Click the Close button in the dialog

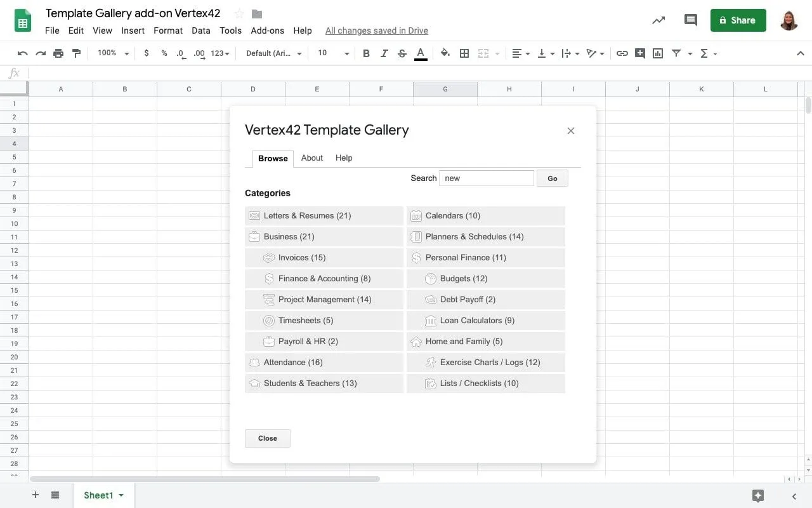pyautogui.click(x=268, y=438)
